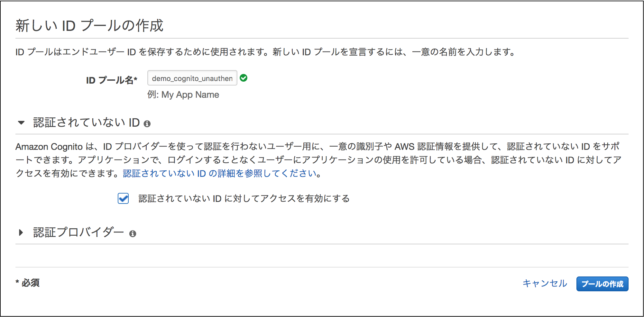Click the collapse arrow for unauthenticated identities

coord(21,122)
